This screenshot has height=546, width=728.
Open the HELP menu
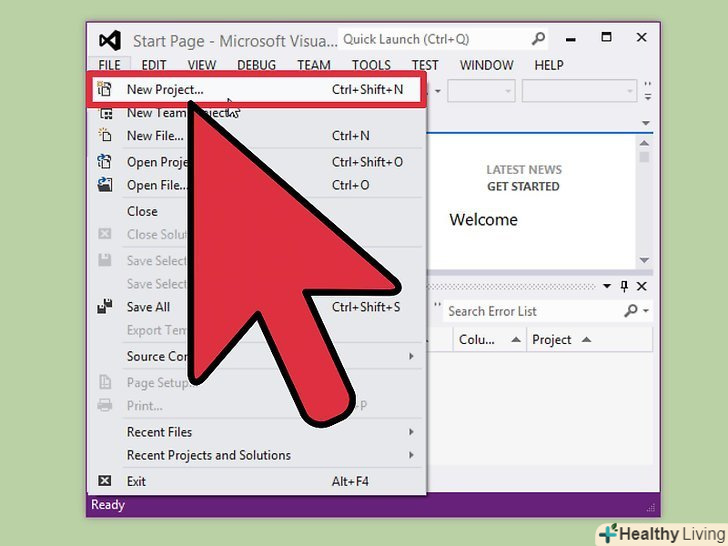point(549,65)
